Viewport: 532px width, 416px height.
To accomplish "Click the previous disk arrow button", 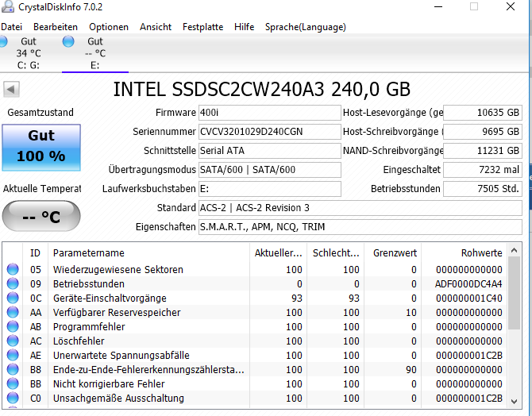I will (11, 88).
